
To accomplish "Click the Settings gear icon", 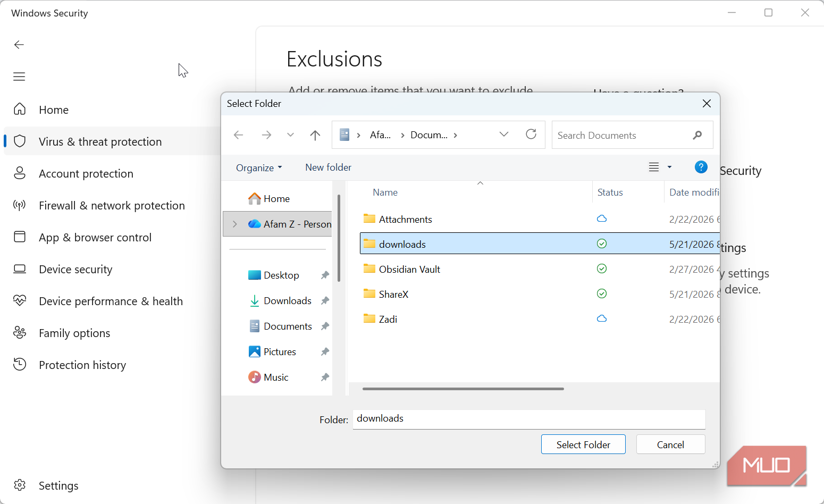I will click(x=20, y=485).
